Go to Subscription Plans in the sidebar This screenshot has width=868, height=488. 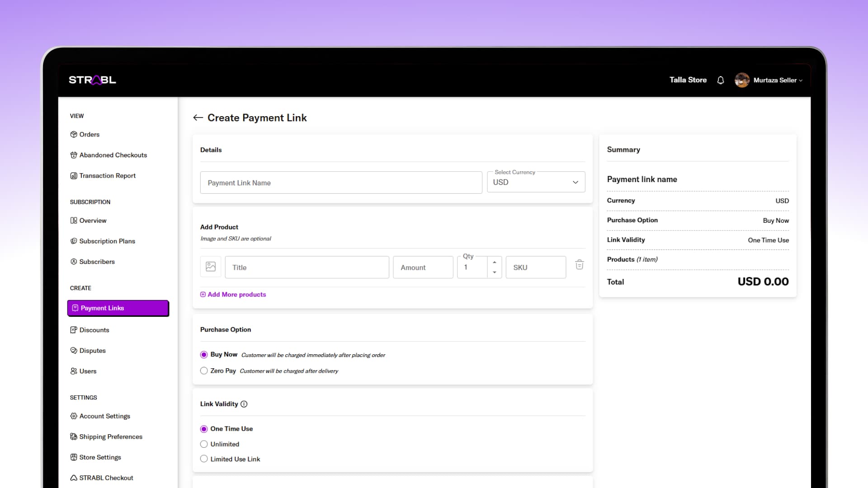107,241
